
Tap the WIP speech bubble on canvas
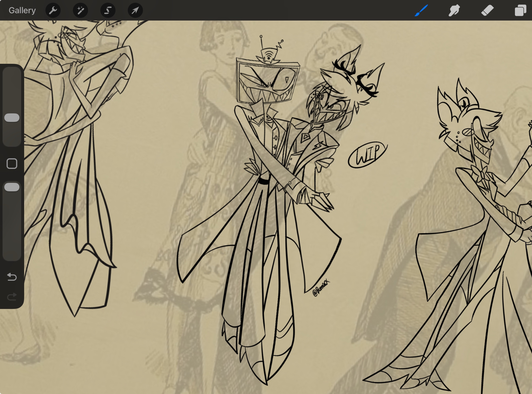[367, 155]
